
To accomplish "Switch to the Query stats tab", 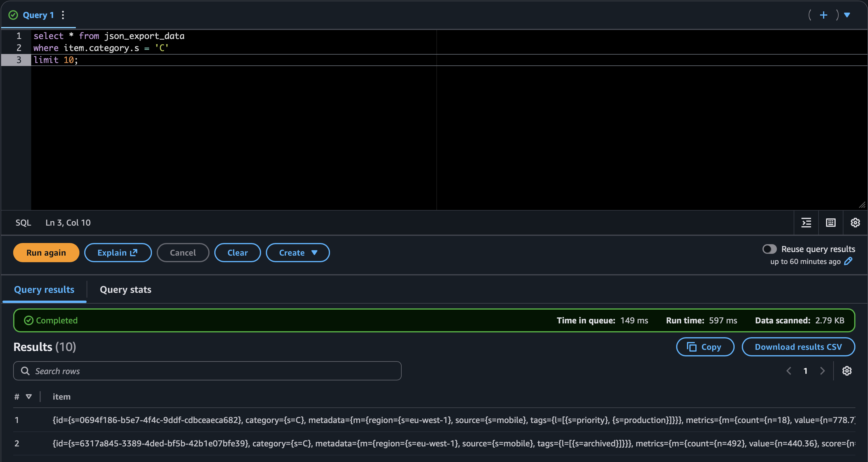I will pyautogui.click(x=125, y=289).
